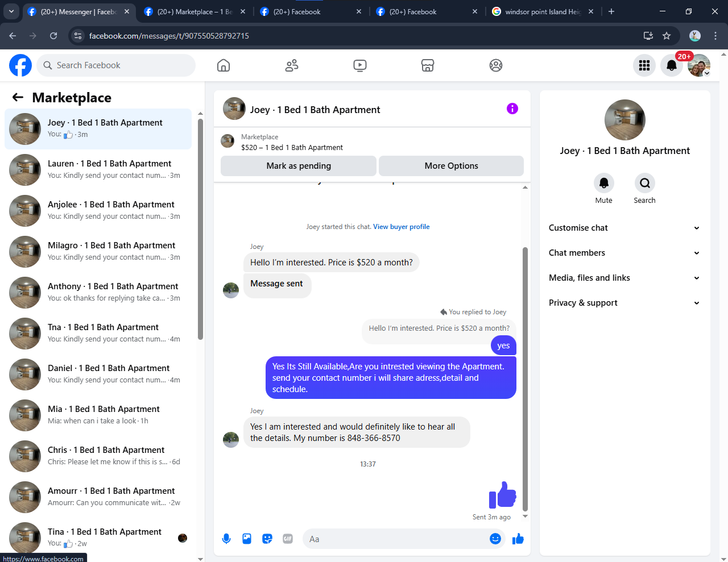Mute the conversation with bell icon
The image size is (728, 562).
click(604, 183)
